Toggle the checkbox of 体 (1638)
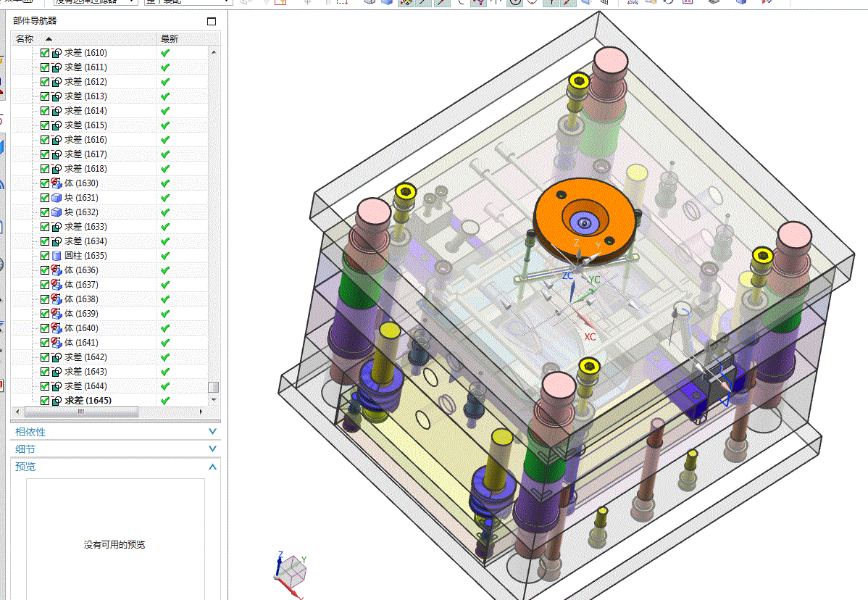The width and height of the screenshot is (868, 600). (x=45, y=299)
